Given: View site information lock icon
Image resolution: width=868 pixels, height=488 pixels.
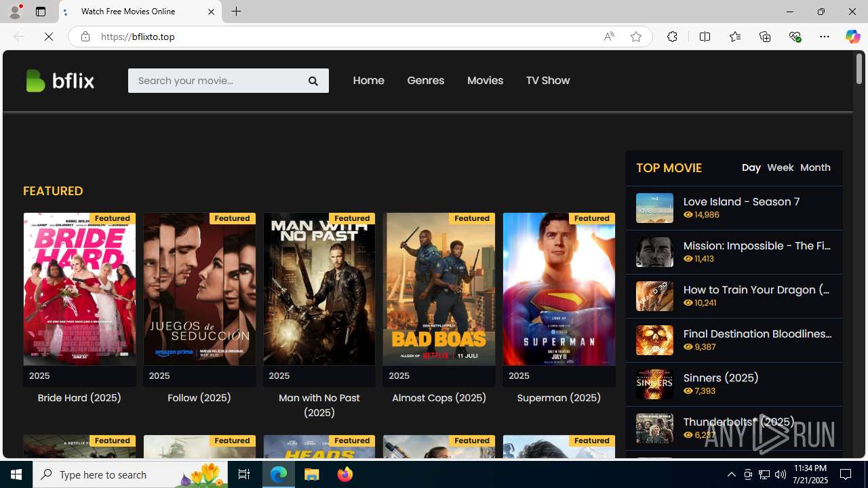Looking at the screenshot, I should tap(85, 37).
